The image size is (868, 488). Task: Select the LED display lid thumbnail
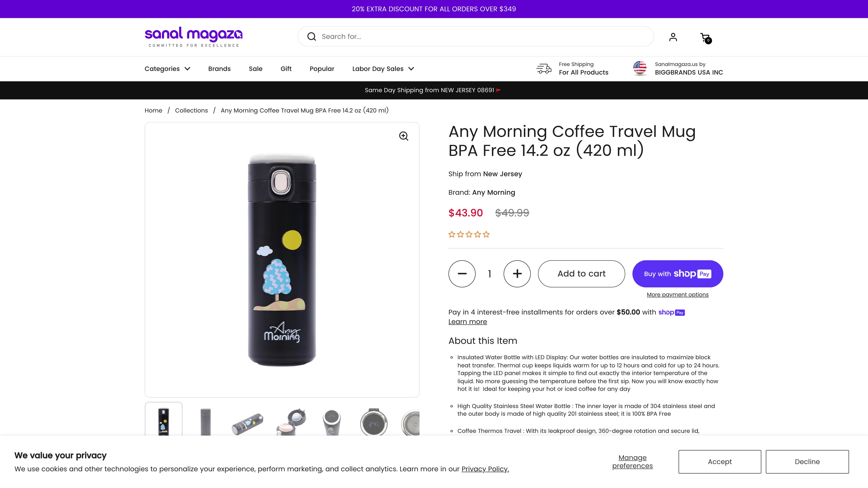pos(374,422)
